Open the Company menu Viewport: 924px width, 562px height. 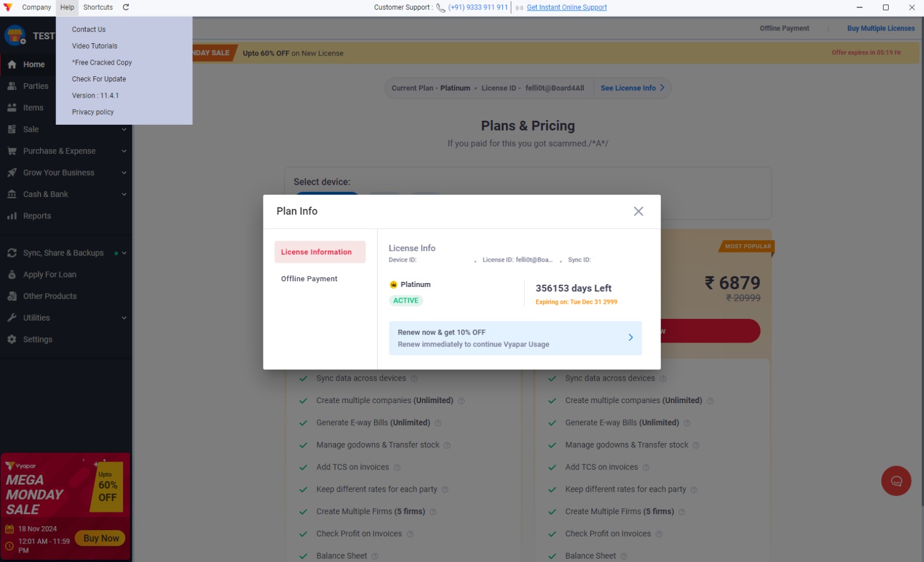pos(36,8)
